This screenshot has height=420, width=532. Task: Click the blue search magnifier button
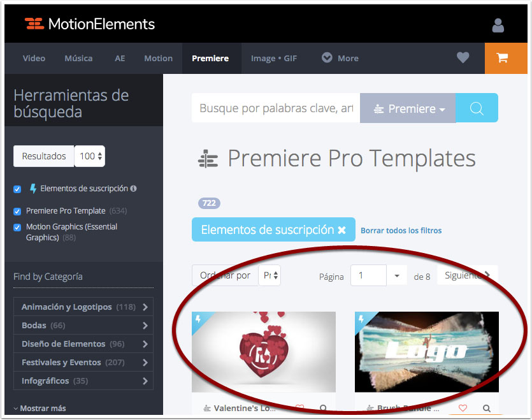pyautogui.click(x=477, y=108)
